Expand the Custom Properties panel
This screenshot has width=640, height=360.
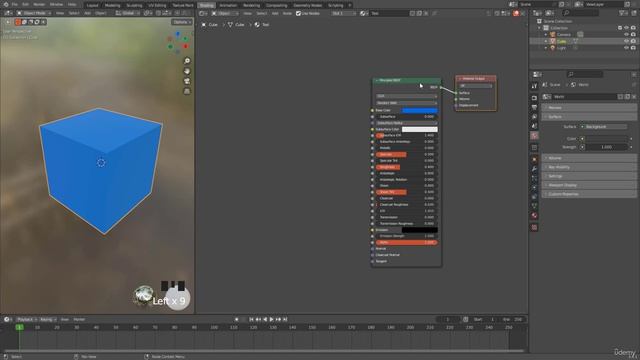[x=589, y=194]
